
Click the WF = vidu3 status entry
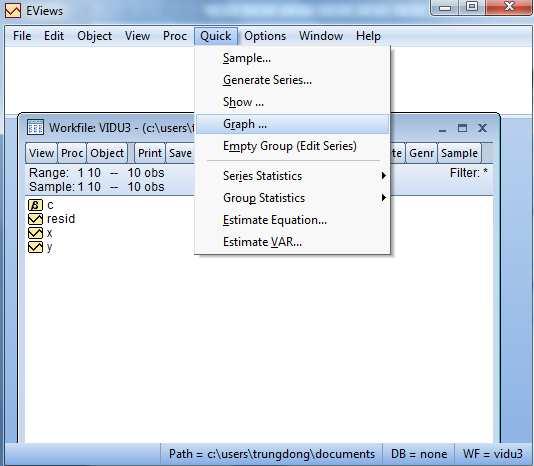click(492, 454)
